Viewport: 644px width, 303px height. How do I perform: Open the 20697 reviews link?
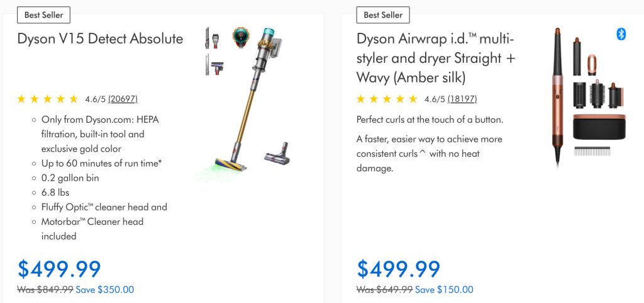coord(123,99)
